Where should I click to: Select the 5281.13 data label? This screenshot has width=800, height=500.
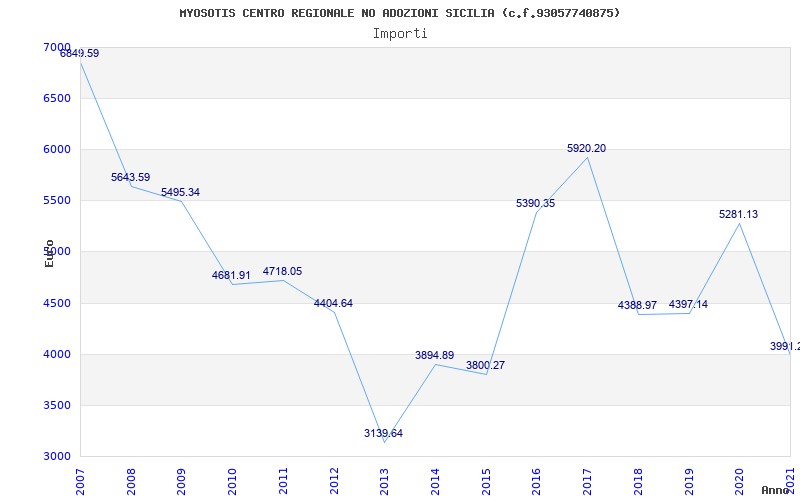[x=739, y=215]
